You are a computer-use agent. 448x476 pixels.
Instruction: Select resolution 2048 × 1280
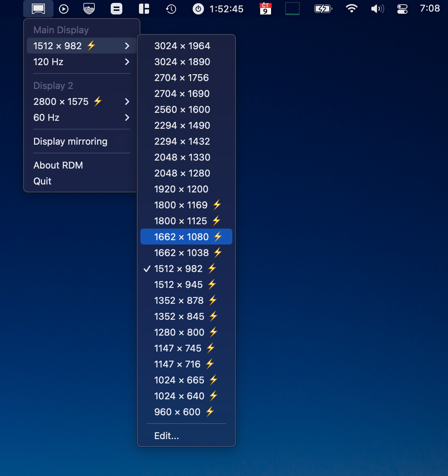point(186,173)
